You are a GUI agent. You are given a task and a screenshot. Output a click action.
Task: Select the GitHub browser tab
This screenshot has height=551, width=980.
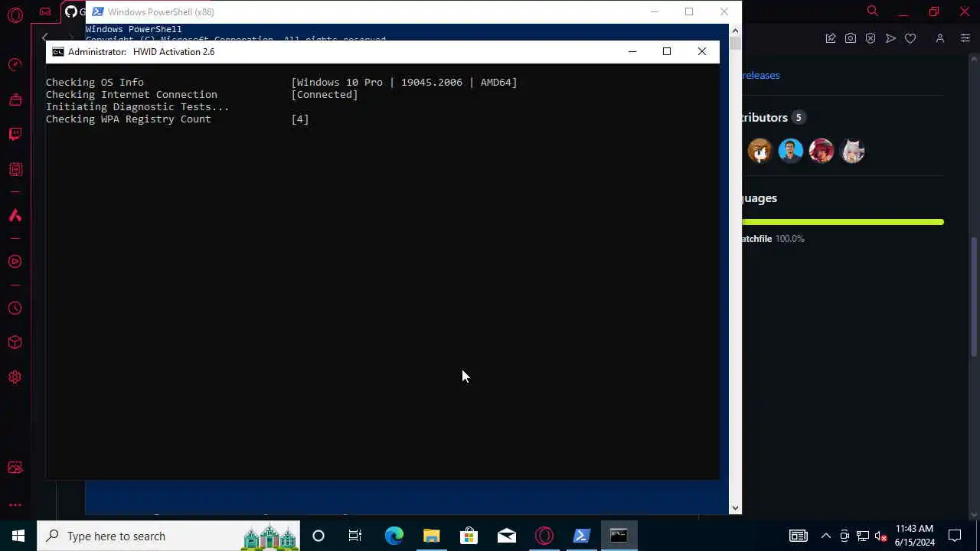(74, 11)
